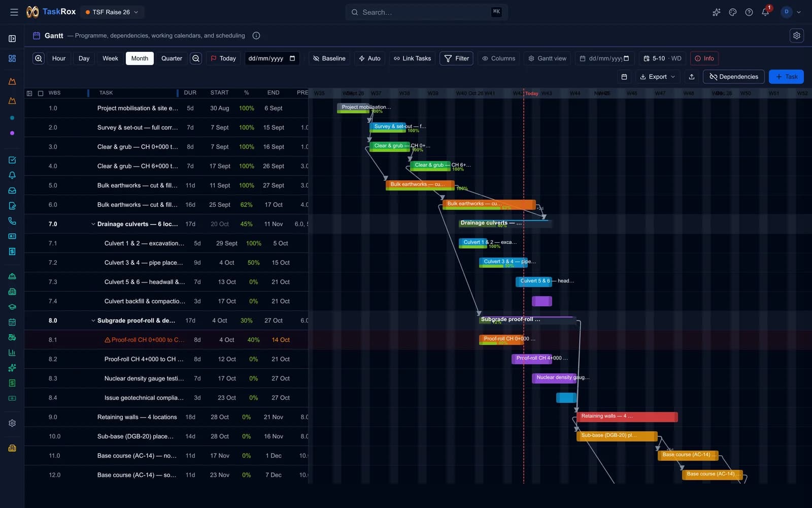Screen dimensions: 812x508
Task: Click the Today button
Action: point(223,58)
